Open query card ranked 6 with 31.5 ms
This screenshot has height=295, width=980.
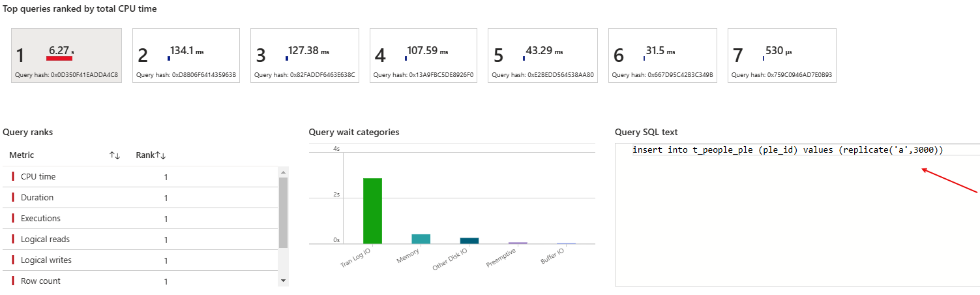pyautogui.click(x=662, y=56)
